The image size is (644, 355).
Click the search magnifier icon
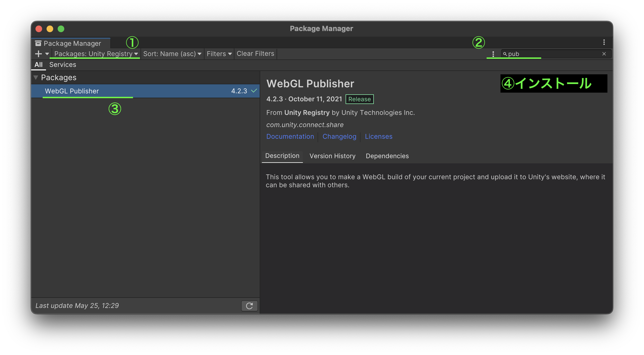point(505,54)
